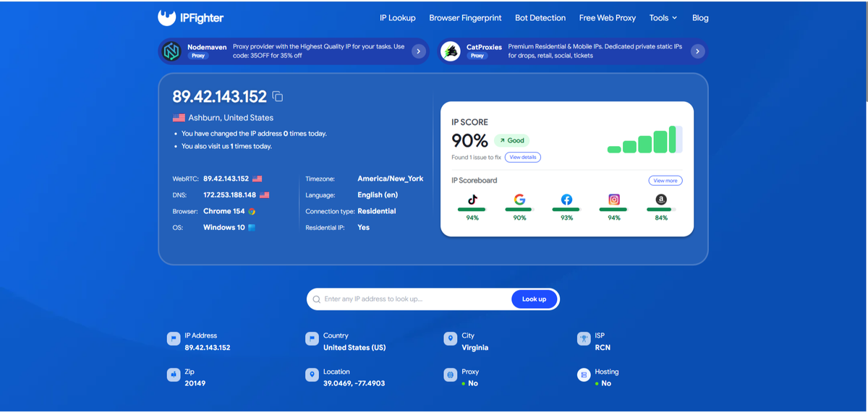The image size is (868, 418).
Task: Click the America/New_York timezone value
Action: (x=391, y=179)
